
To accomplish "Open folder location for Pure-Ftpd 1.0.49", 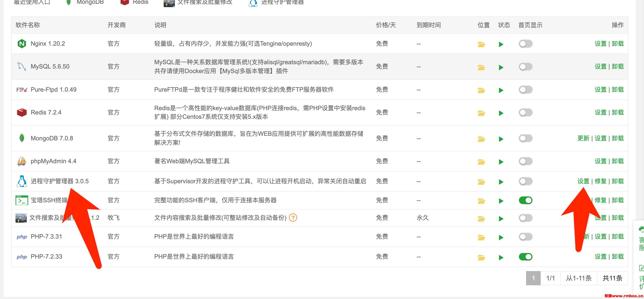I will 481,90.
